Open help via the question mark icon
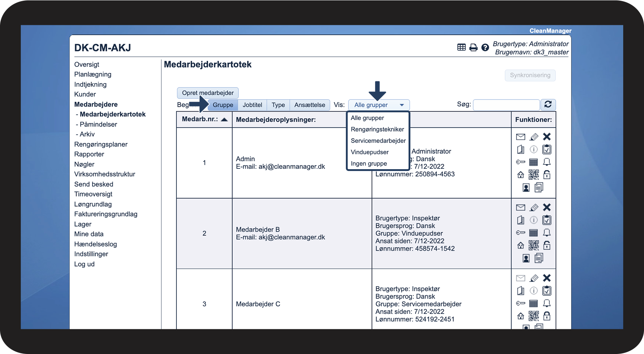The width and height of the screenshot is (644, 354). click(485, 47)
